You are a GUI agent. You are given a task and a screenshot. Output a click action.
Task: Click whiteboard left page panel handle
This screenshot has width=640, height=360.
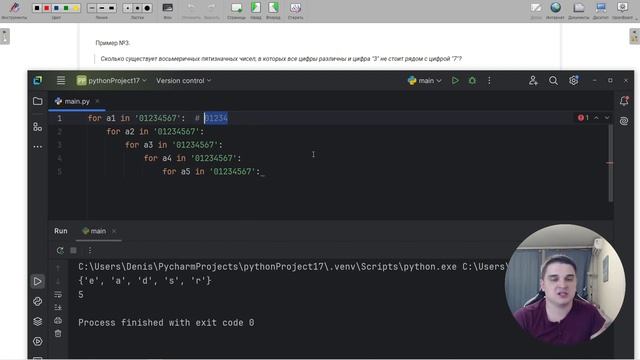coord(5,36)
